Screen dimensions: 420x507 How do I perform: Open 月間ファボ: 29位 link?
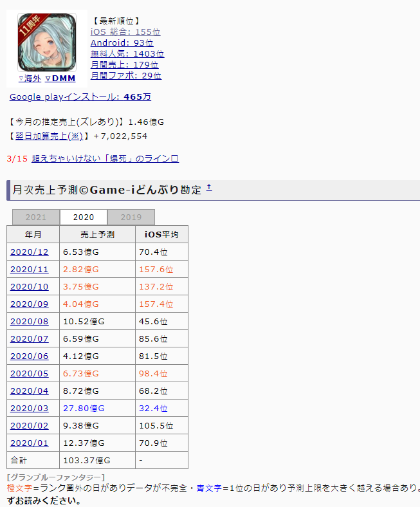tap(126, 76)
